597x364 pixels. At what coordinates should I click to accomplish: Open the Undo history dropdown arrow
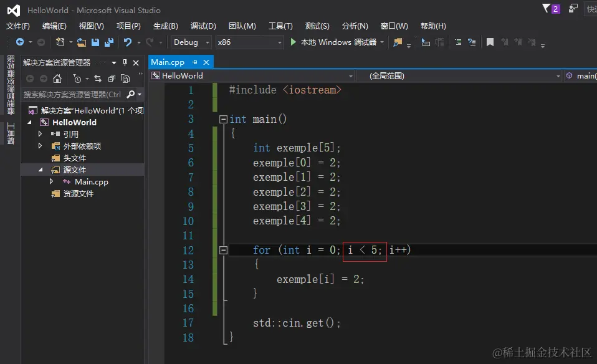(139, 42)
